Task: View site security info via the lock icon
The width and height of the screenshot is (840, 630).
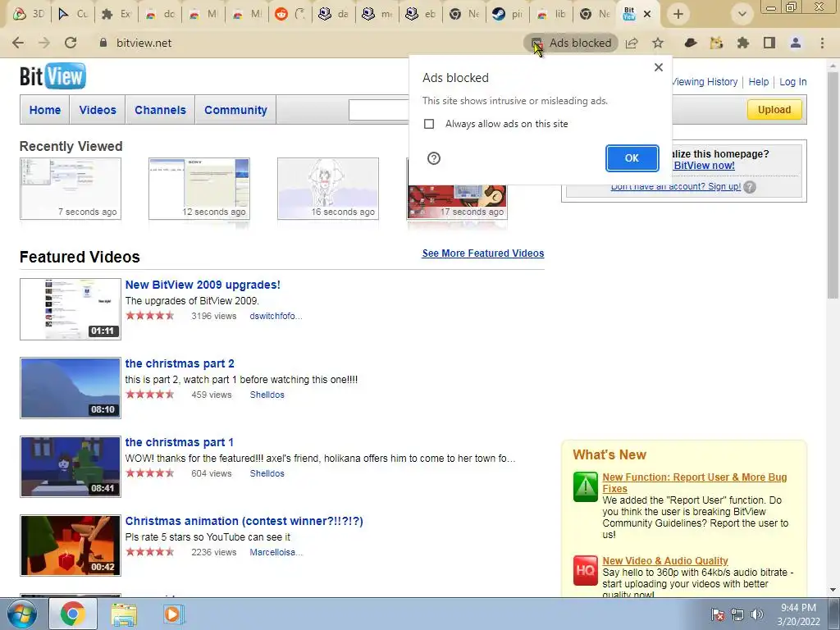Action: [x=103, y=43]
